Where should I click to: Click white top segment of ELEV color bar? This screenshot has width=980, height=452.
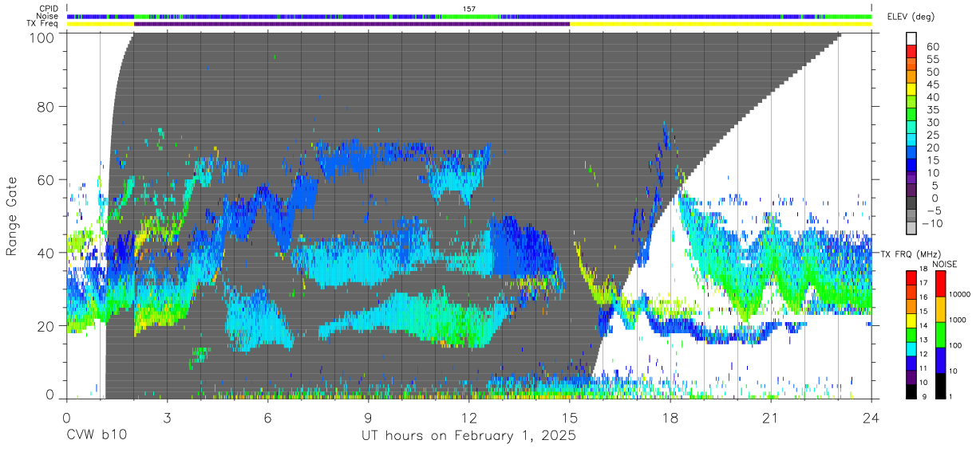(x=912, y=39)
